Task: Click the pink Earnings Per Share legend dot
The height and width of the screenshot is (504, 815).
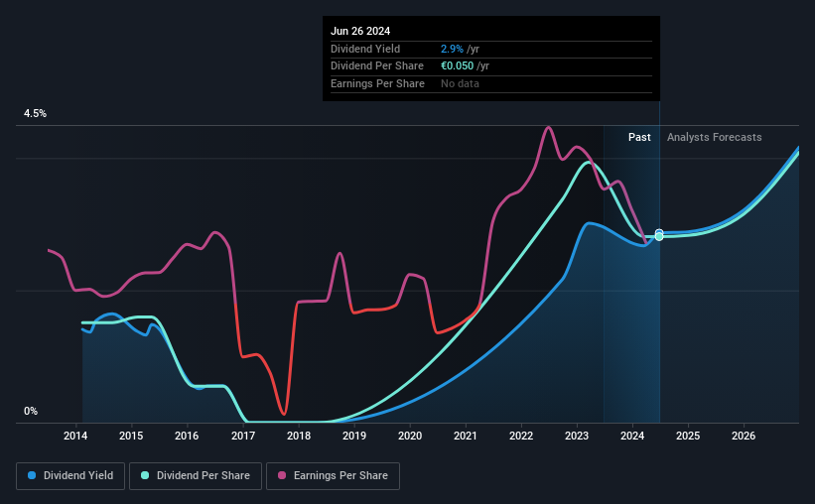Action: [282, 475]
